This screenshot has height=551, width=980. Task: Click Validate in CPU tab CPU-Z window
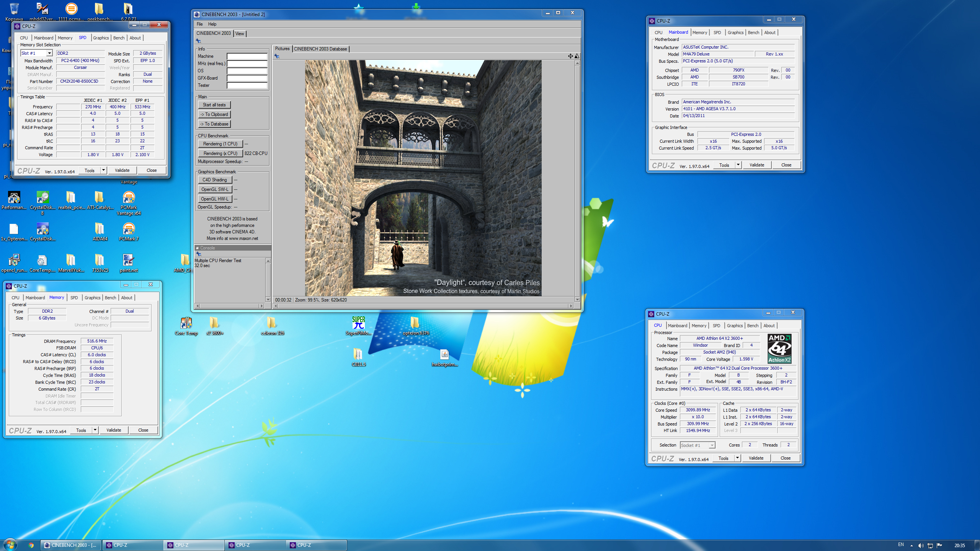click(x=756, y=458)
